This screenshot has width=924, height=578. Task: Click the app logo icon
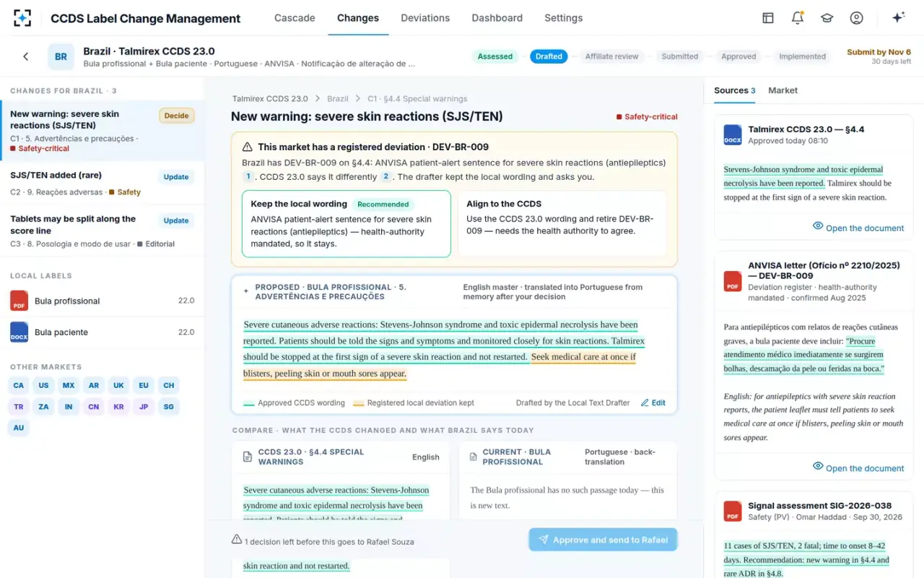pyautogui.click(x=22, y=18)
